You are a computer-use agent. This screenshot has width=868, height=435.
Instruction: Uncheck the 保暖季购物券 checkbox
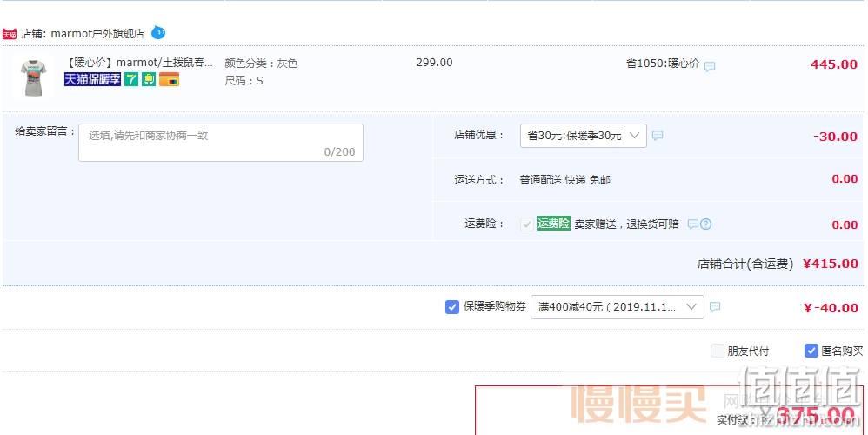click(452, 306)
